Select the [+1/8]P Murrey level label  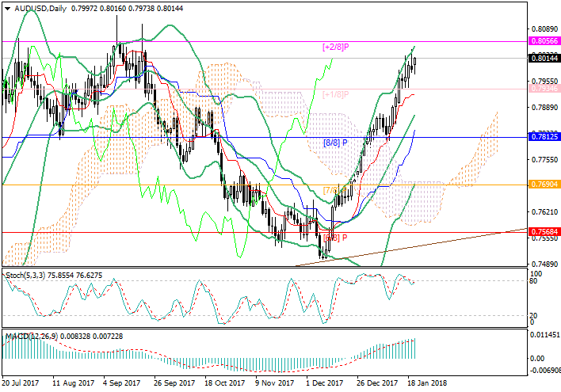click(336, 95)
